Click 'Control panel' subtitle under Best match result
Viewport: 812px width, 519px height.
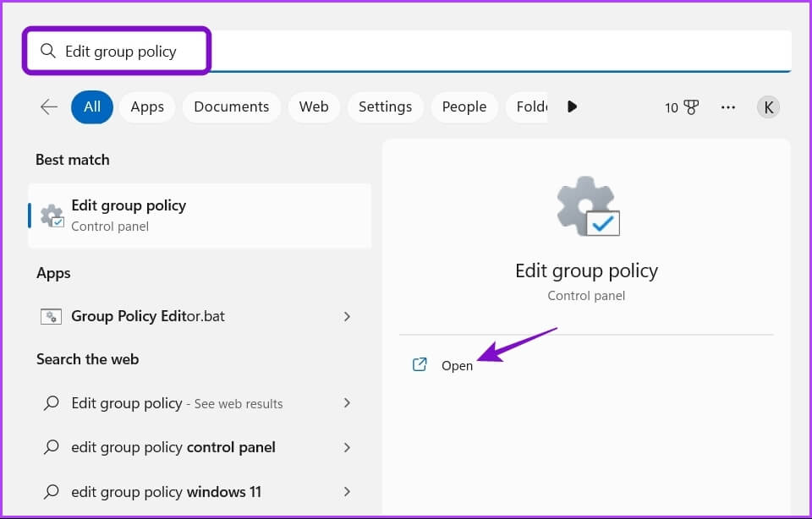110,227
